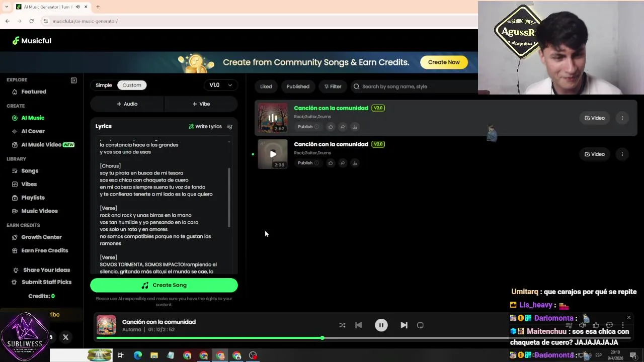This screenshot has width=644, height=362.
Task: Click the lyrics panel scrollbar
Action: click(229, 198)
